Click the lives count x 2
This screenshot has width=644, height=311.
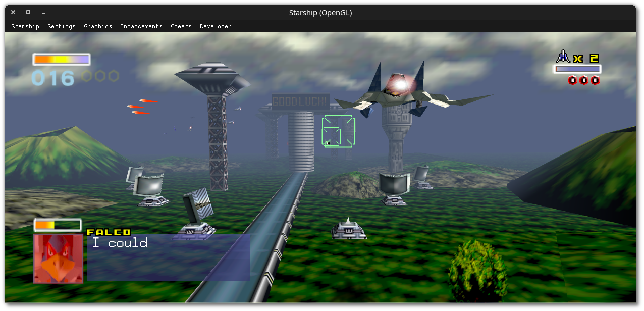pos(586,59)
